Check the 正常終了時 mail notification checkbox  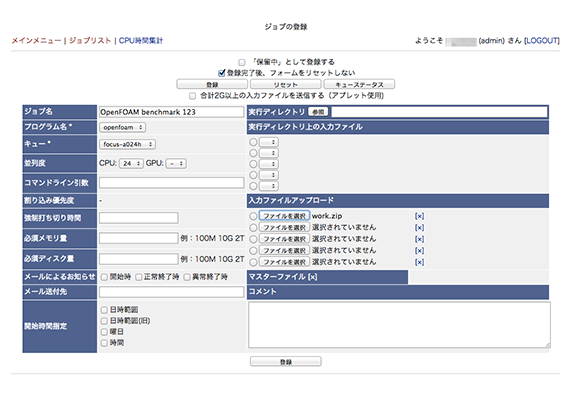coord(139,277)
